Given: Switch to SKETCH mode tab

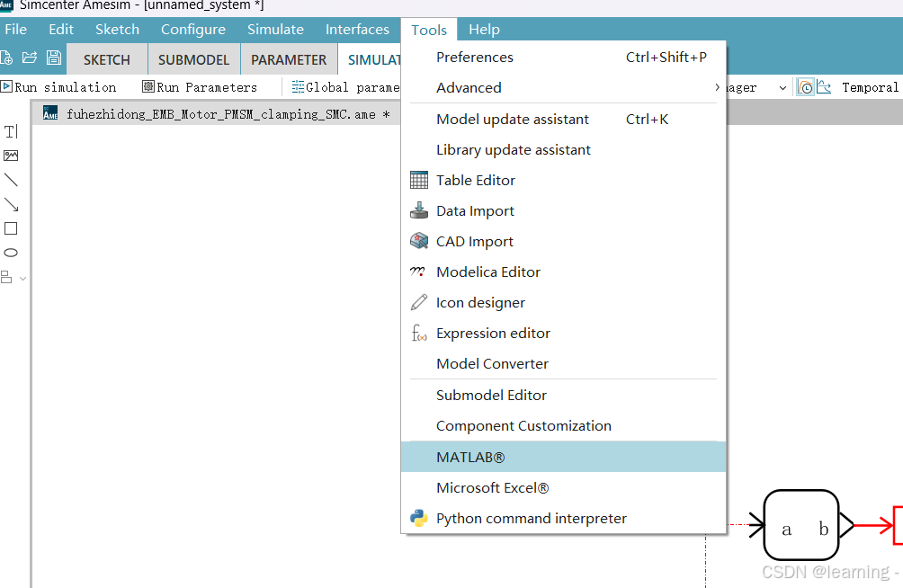Looking at the screenshot, I should (x=106, y=60).
